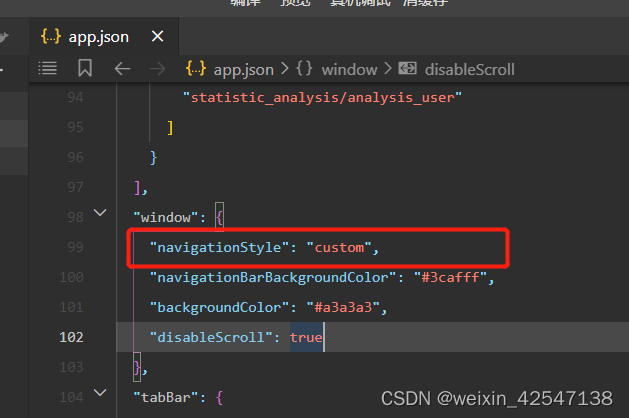
Task: Click the "tabBar" key on line 104
Action: (x=166, y=398)
